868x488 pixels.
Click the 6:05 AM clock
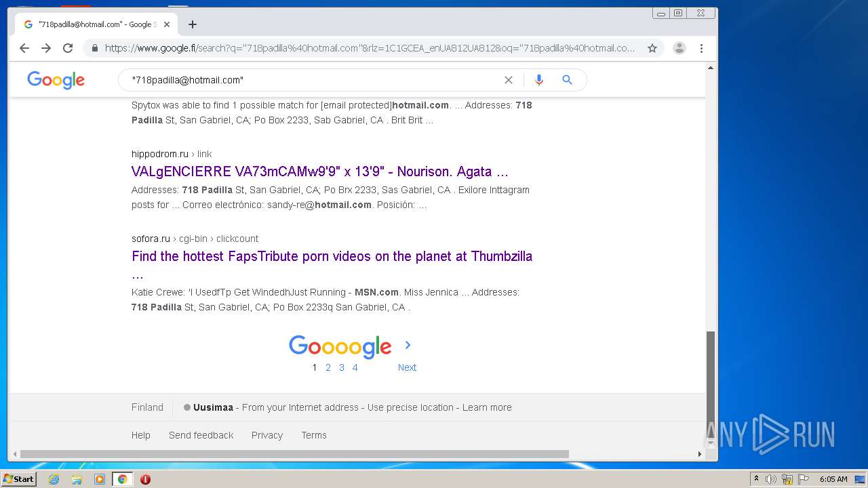coord(833,479)
